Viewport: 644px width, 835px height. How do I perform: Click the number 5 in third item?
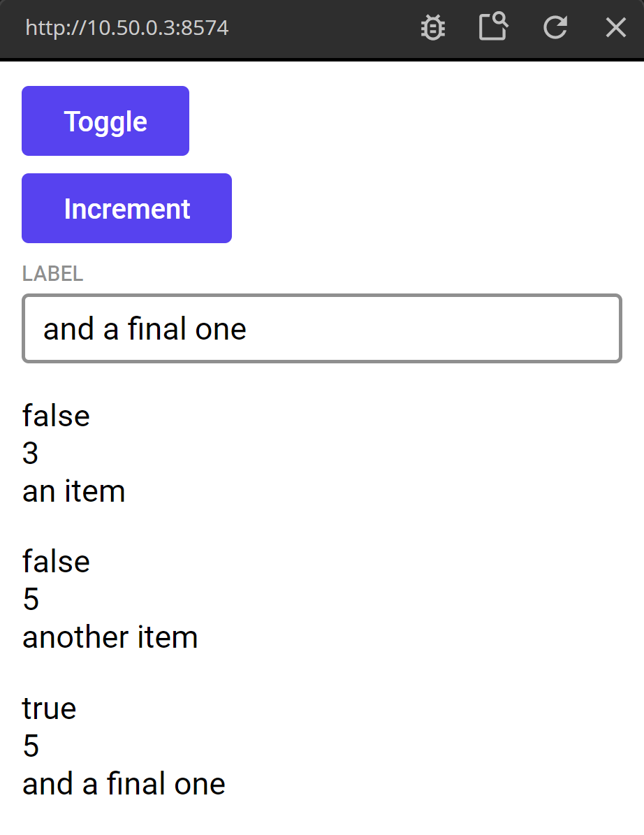coord(31,746)
